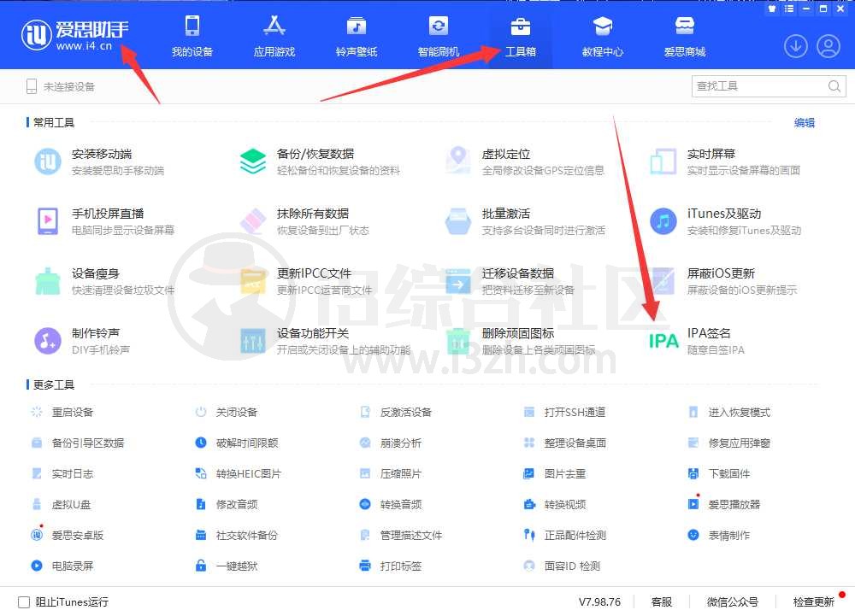855x616 pixels.
Task: Launch 手机投屏直播 tool icon
Action: [48, 221]
